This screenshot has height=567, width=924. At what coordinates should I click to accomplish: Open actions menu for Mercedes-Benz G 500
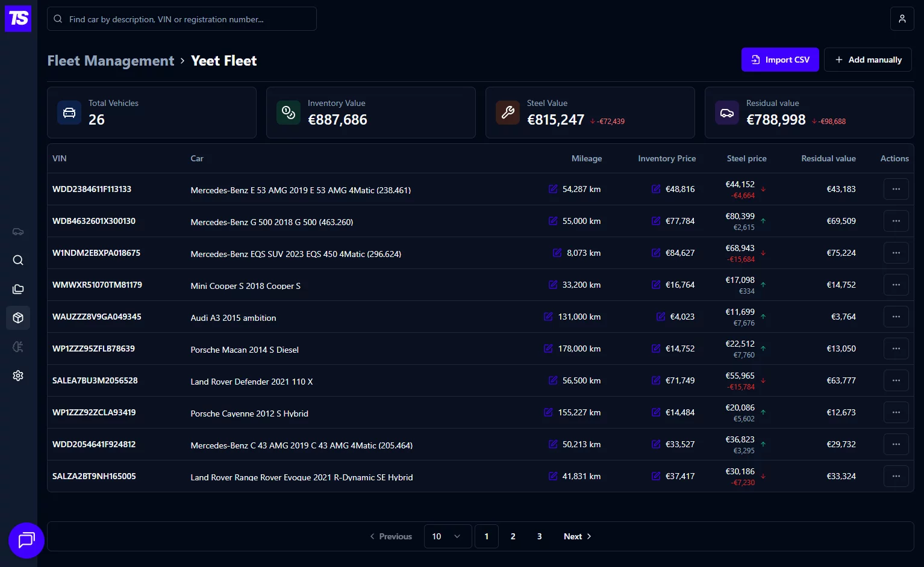point(896,221)
